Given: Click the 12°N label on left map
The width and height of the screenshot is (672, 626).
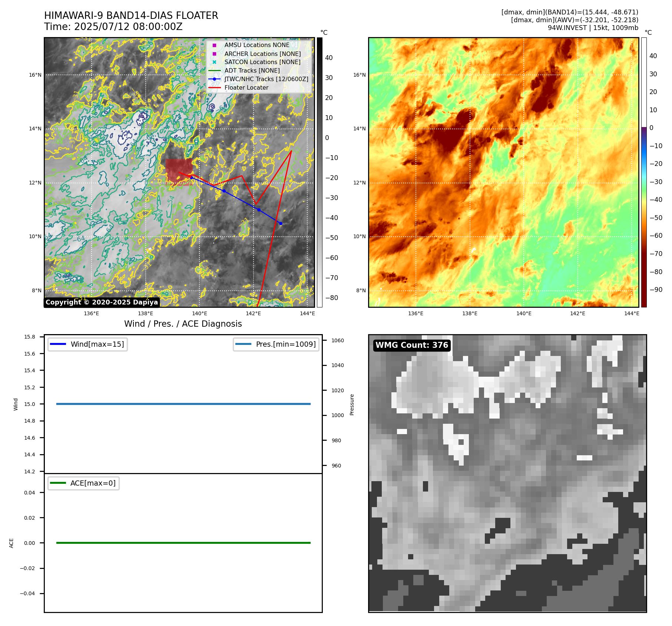Looking at the screenshot, I should tap(35, 183).
